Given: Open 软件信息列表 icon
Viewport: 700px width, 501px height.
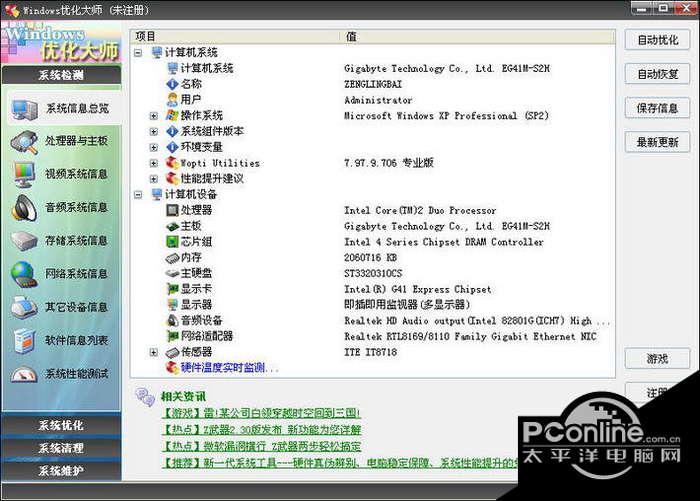Looking at the screenshot, I should tap(24, 341).
